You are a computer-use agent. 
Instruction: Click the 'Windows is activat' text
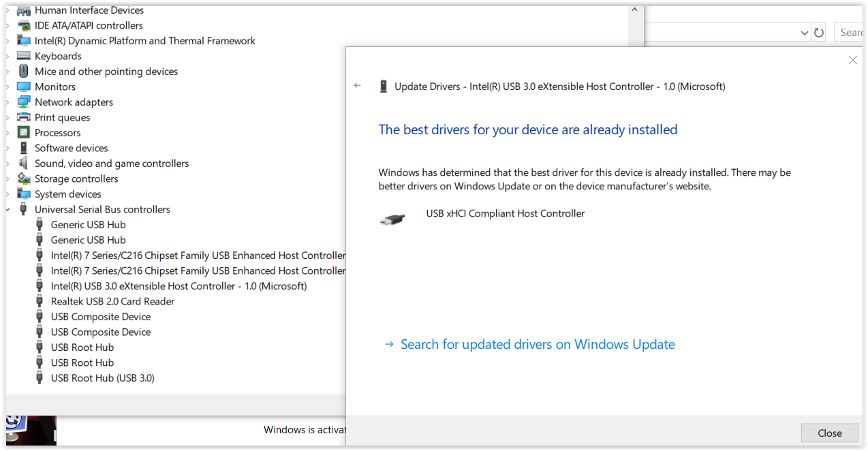pyautogui.click(x=305, y=430)
